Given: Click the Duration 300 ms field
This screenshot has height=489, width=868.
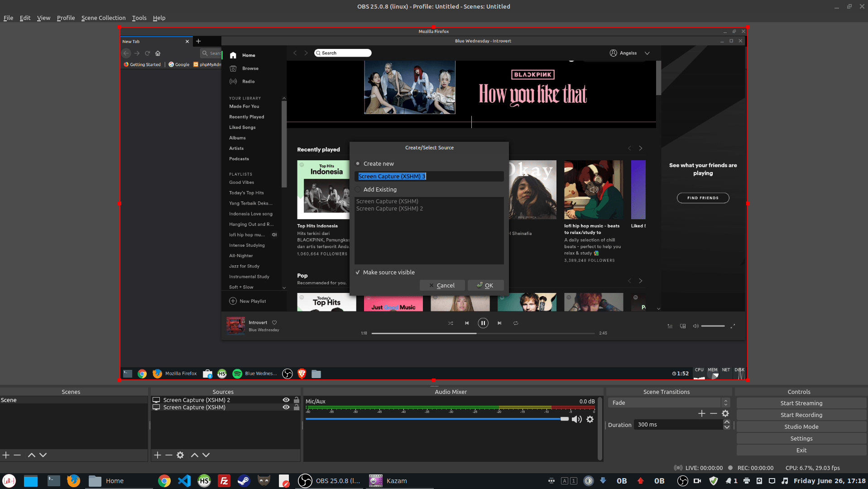Looking at the screenshot, I should [x=678, y=425].
